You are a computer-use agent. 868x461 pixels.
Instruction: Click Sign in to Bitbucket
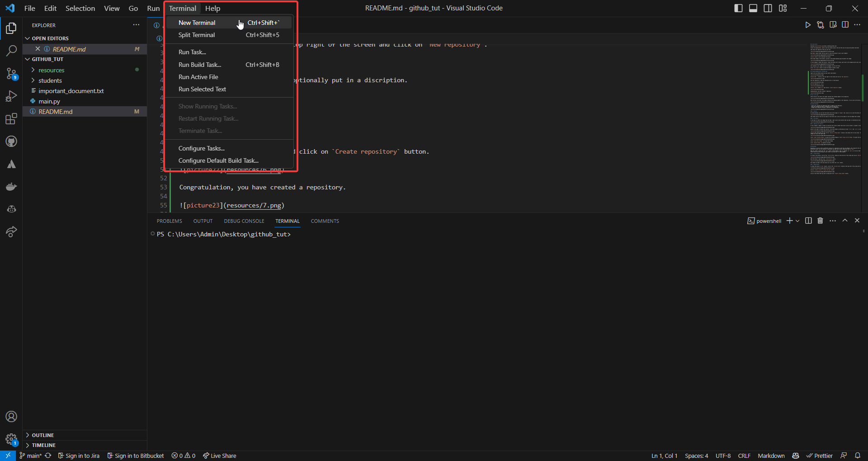tap(136, 456)
